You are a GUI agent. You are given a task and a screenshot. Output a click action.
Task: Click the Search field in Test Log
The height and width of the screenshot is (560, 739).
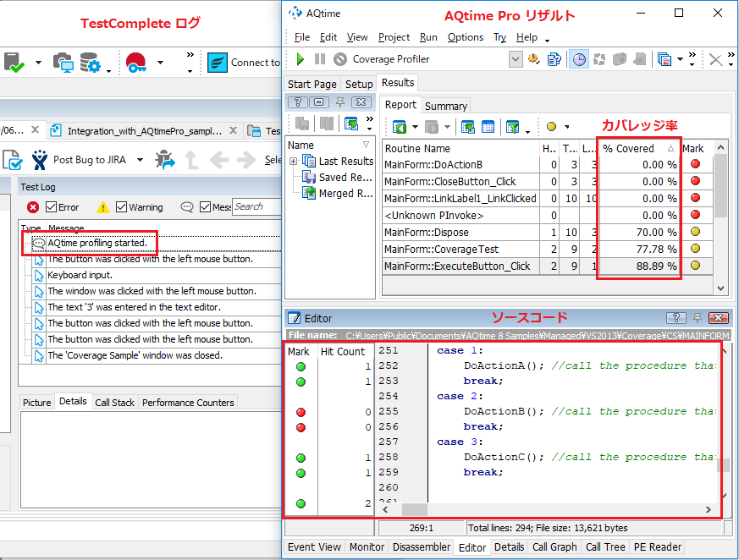(256, 206)
